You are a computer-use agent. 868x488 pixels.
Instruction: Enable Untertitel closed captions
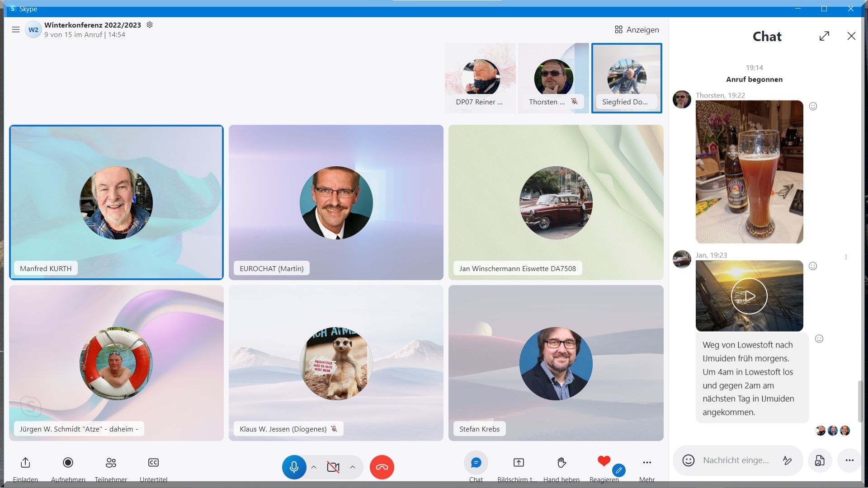click(153, 463)
